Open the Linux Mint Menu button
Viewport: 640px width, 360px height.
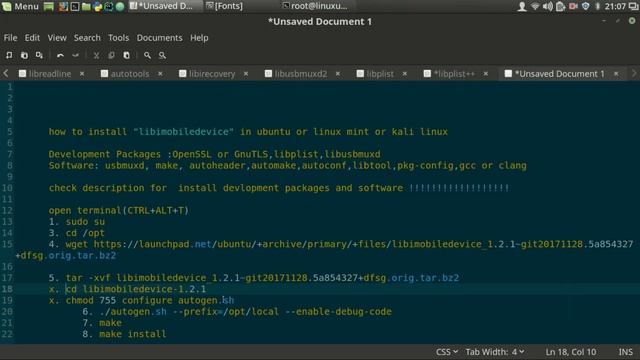(20, 6)
